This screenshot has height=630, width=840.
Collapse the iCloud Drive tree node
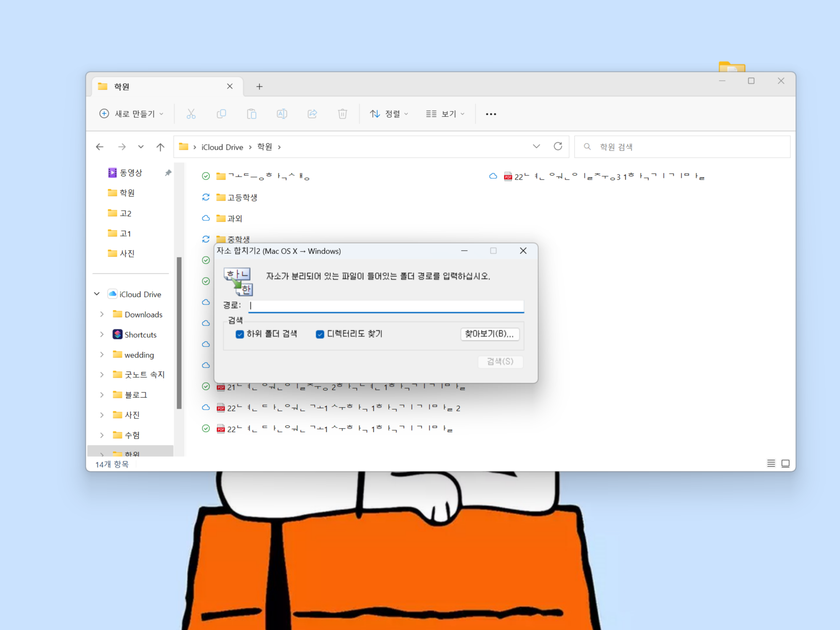(x=97, y=294)
